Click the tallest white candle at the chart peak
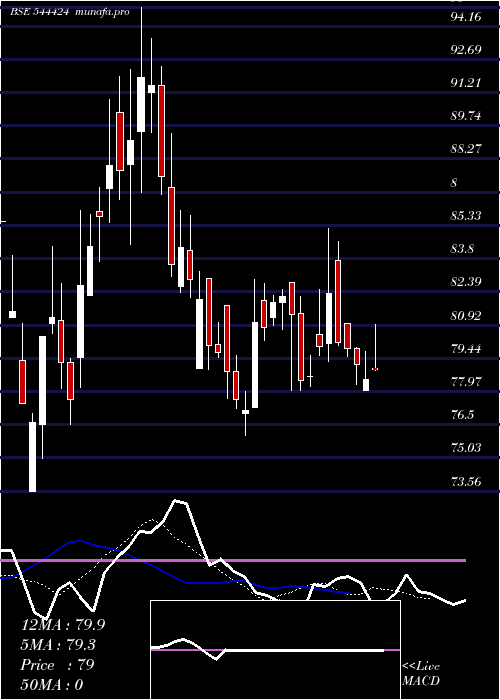Image resolution: width=500 pixels, height=700 pixels. click(x=141, y=104)
